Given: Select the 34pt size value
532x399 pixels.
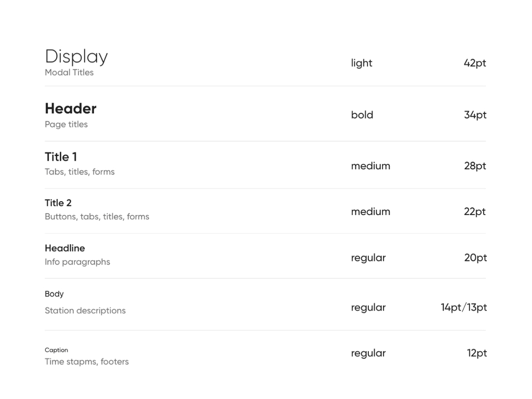Looking at the screenshot, I should (x=475, y=115).
